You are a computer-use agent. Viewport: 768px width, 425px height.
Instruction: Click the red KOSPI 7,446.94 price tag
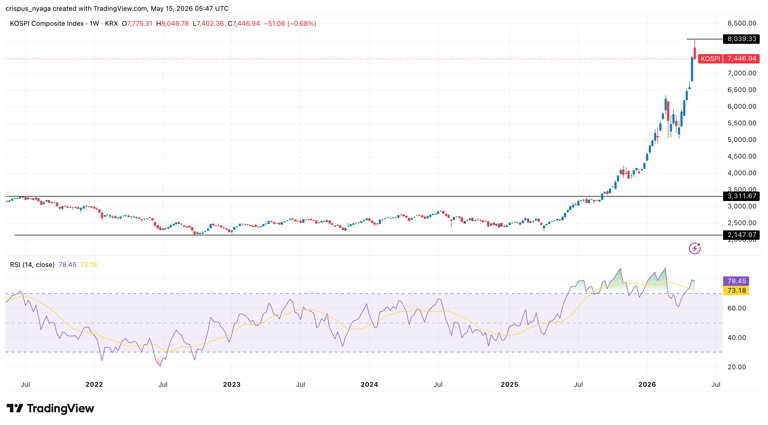click(729, 59)
